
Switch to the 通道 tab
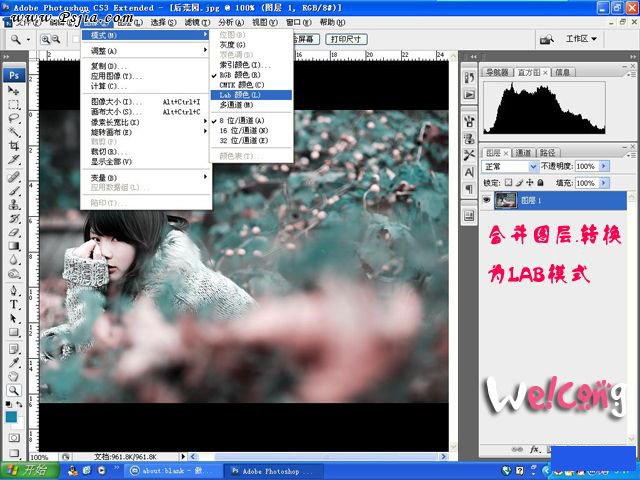pos(523,153)
